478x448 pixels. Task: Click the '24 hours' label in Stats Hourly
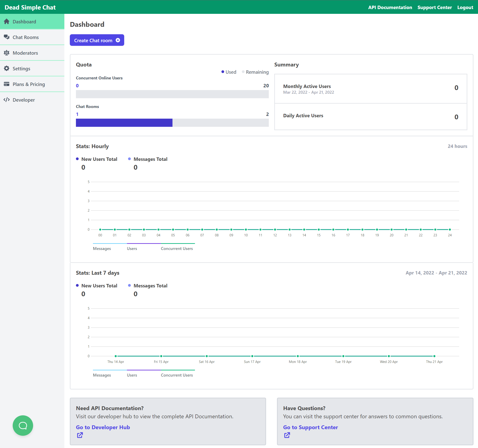pyautogui.click(x=457, y=146)
